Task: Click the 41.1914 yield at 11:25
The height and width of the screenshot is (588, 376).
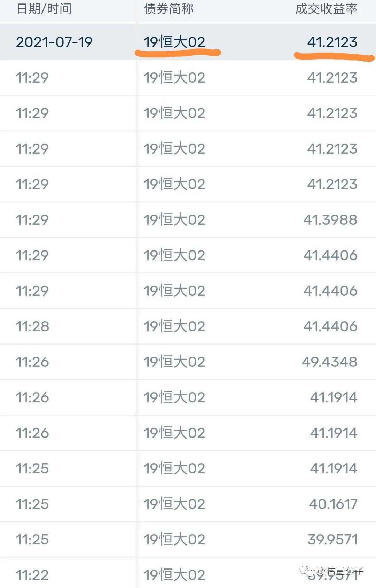Action: (334, 469)
